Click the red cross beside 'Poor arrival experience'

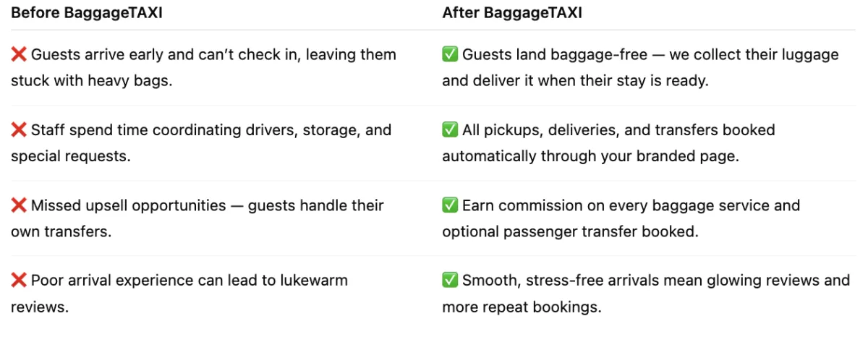tap(19, 281)
